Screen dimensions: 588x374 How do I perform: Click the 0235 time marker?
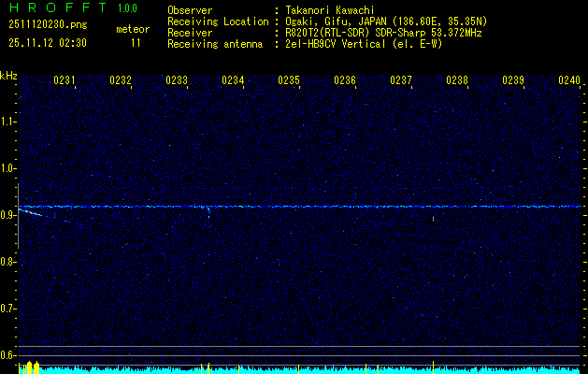pyautogui.click(x=289, y=81)
